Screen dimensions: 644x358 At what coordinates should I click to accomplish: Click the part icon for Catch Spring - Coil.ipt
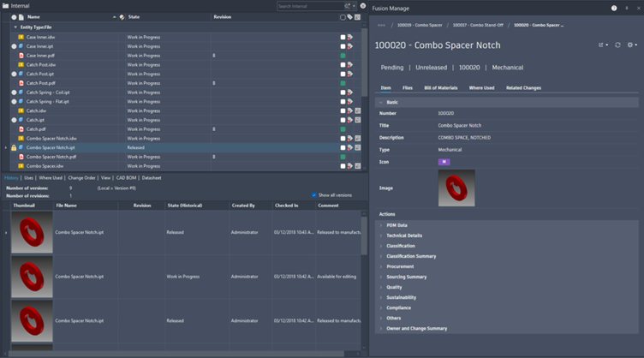21,92
